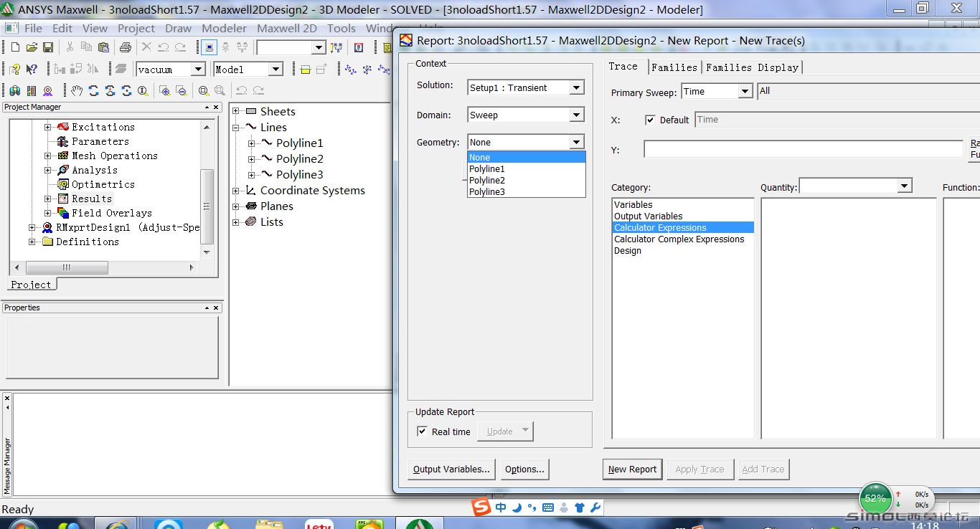This screenshot has width=980, height=529.
Task: Expand the Polyline1 tree node
Action: point(252,143)
